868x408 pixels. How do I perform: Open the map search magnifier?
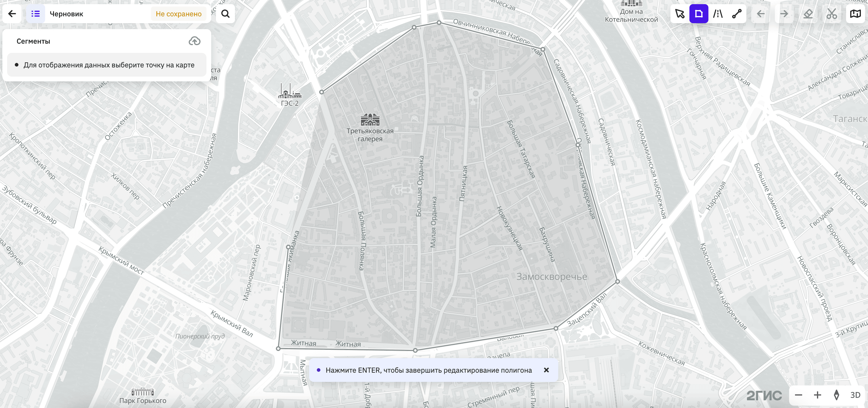click(225, 14)
